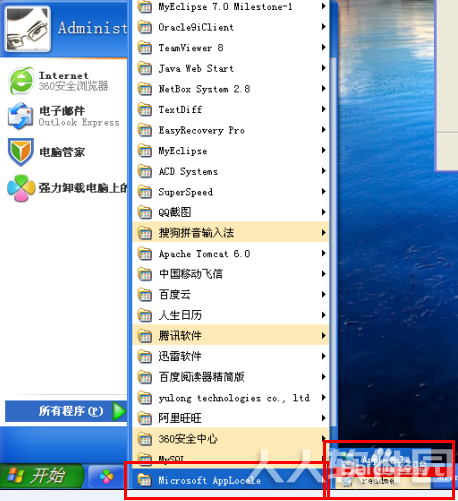
Task: Click the 所有程序(P) all programs button
Action: 66,411
